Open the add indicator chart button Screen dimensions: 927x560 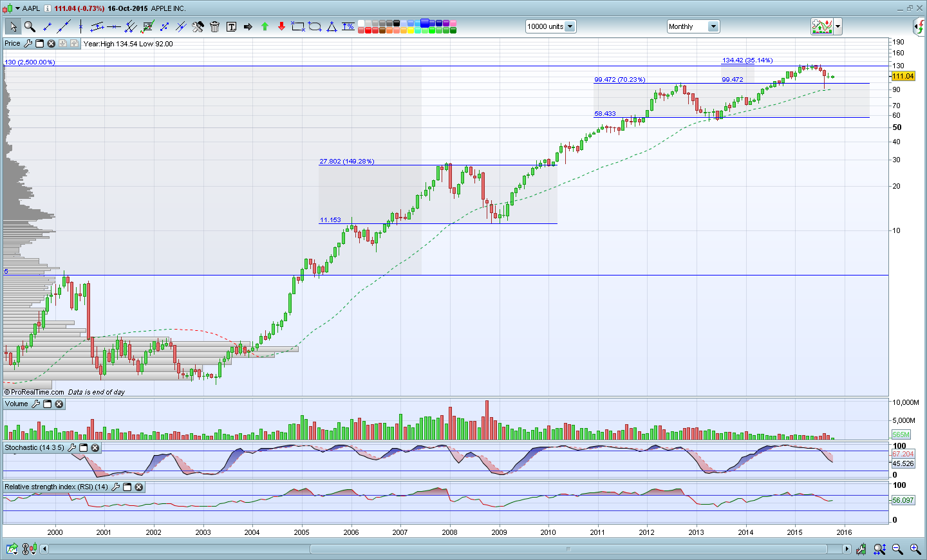(822, 26)
